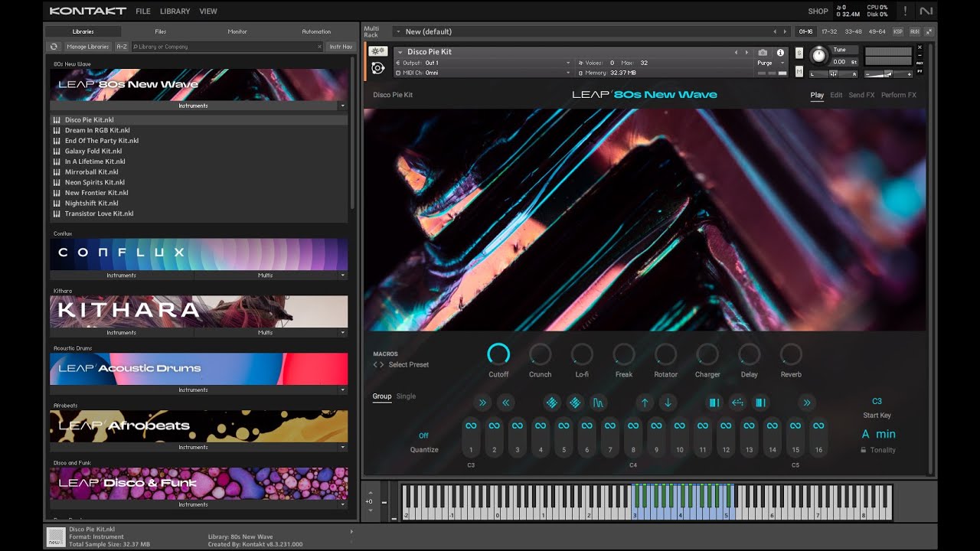Open the VIEW menu
The image size is (980, 551).
[208, 11]
